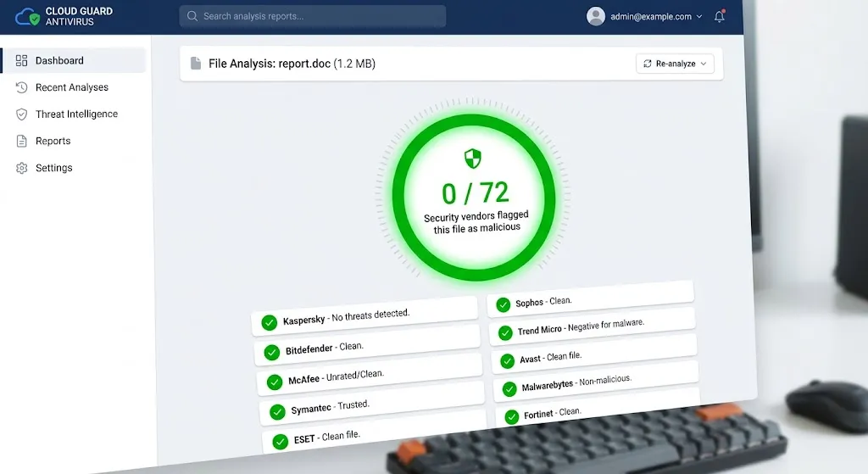The width and height of the screenshot is (868, 474).
Task: Select the 0 / 72 detection score
Action: coord(475,192)
